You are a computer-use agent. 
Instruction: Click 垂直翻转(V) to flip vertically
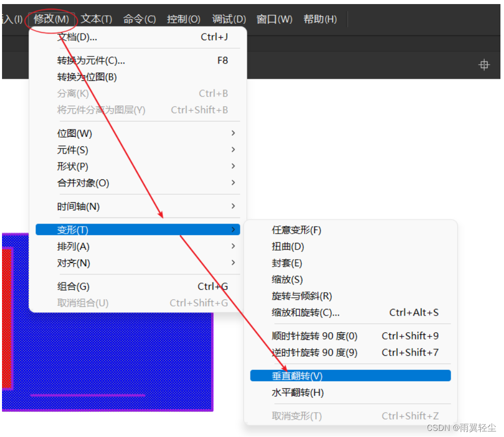[351, 376]
